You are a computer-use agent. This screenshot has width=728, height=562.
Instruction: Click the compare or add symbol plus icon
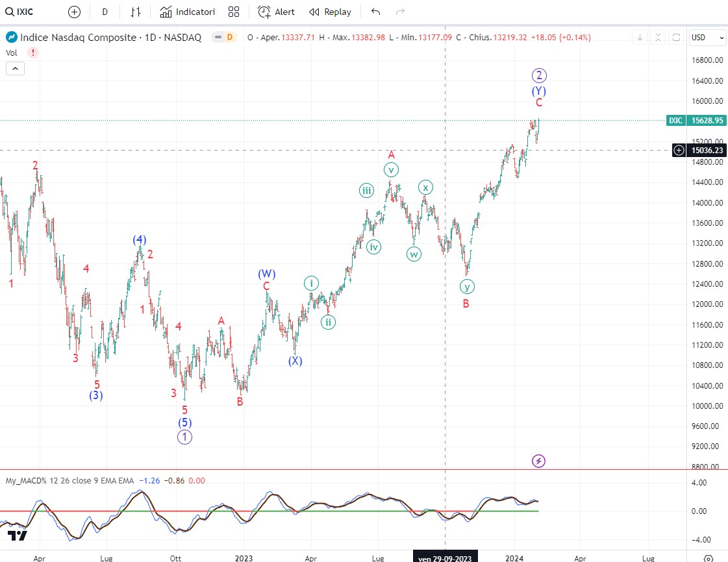74,12
